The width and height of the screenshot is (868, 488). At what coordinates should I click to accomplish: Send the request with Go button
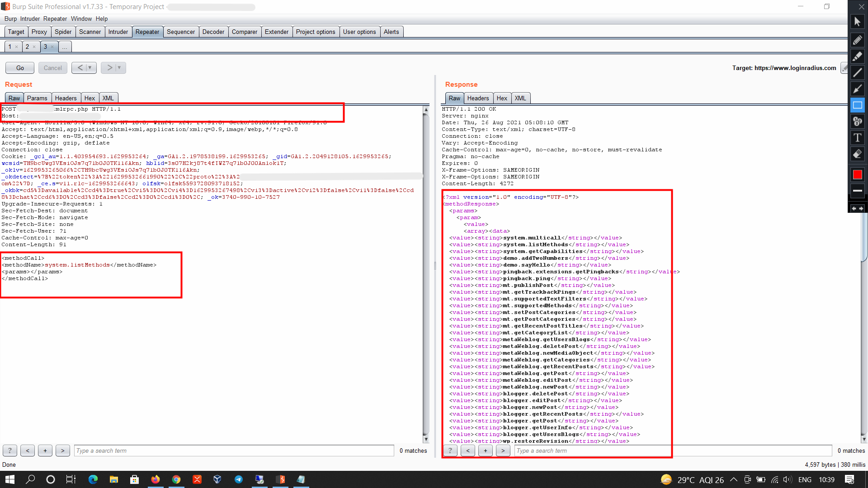point(20,68)
